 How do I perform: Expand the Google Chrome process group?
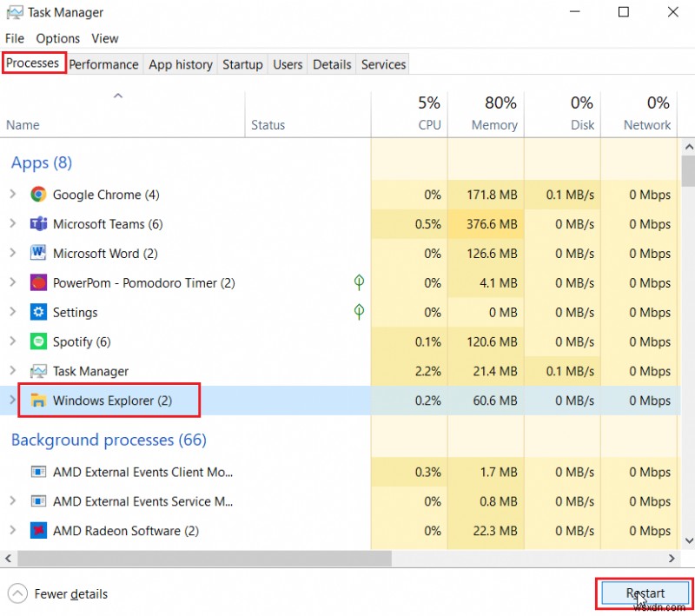click(12, 195)
